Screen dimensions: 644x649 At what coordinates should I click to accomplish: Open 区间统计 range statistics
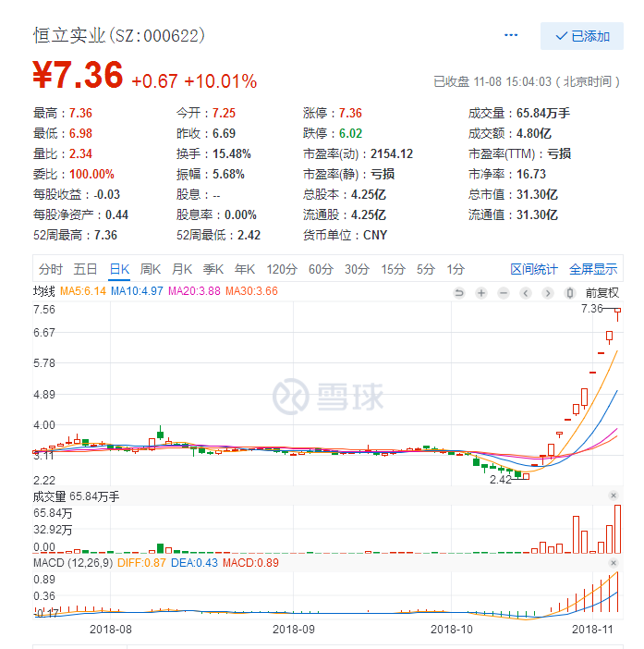click(x=533, y=269)
